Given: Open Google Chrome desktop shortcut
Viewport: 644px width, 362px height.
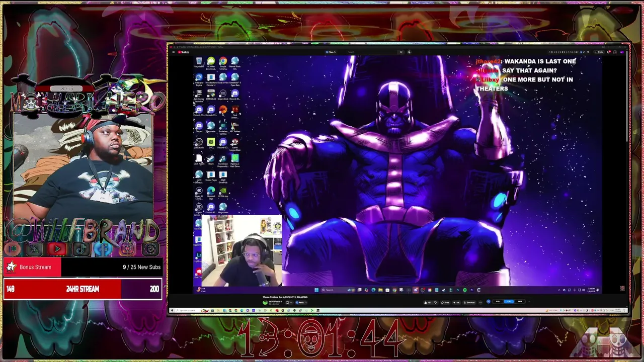Looking at the screenshot, I should click(x=223, y=64).
